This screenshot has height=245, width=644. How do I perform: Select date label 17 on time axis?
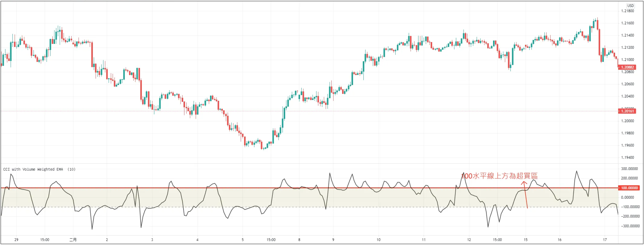605,240
